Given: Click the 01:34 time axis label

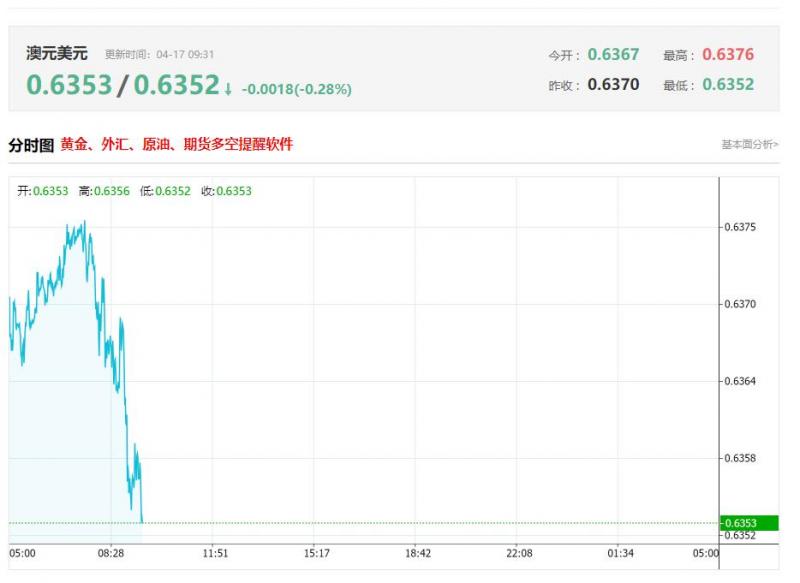Looking at the screenshot, I should click(x=620, y=553).
